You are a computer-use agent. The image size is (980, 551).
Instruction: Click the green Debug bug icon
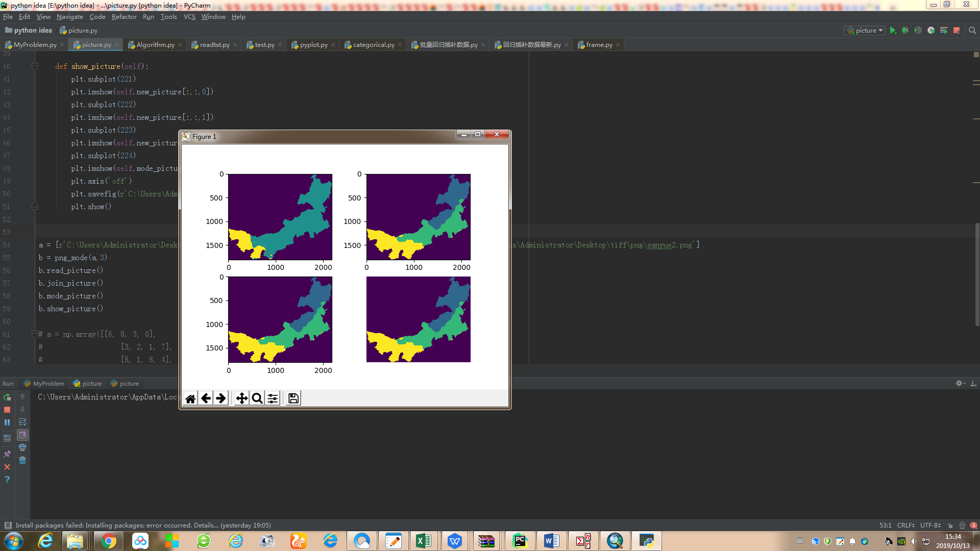[x=905, y=31]
